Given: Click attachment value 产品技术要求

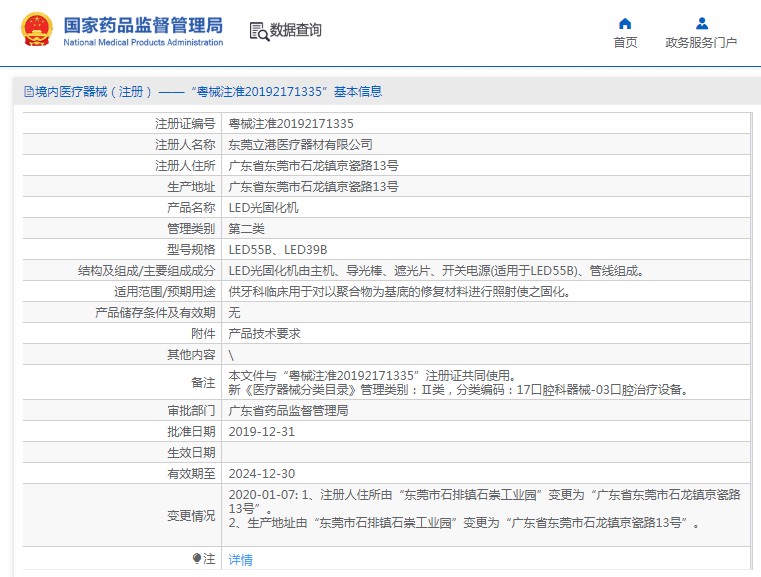Looking at the screenshot, I should (x=265, y=333).
